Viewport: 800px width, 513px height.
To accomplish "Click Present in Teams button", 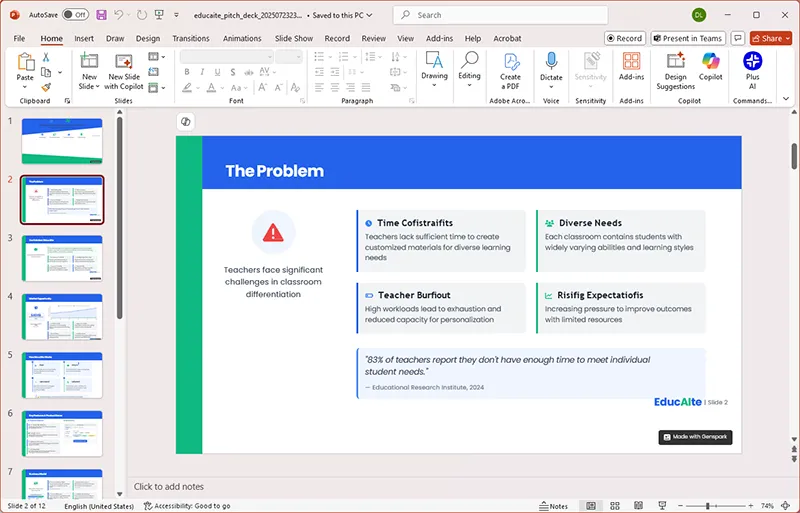I will tap(687, 38).
